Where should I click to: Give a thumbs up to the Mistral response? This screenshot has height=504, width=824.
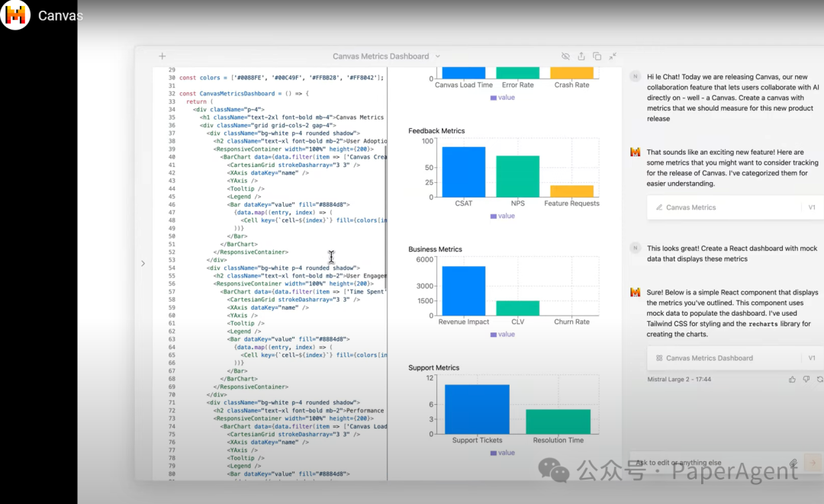click(x=792, y=379)
